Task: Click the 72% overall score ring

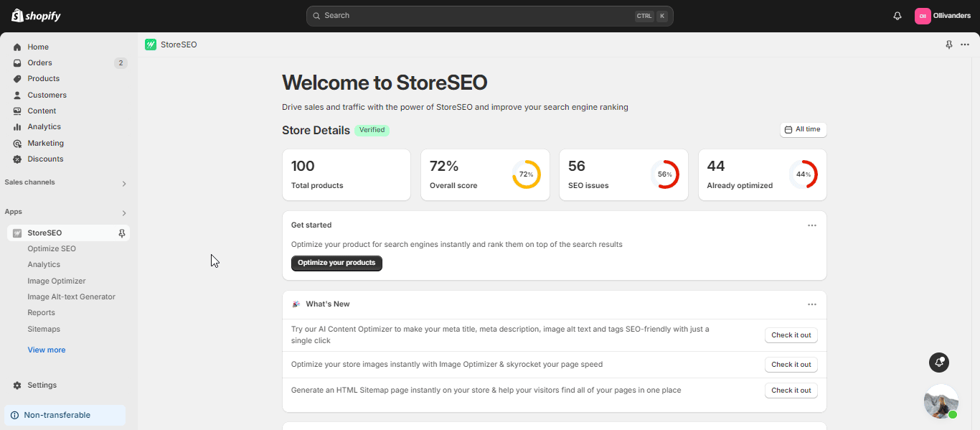Action: pyautogui.click(x=527, y=174)
